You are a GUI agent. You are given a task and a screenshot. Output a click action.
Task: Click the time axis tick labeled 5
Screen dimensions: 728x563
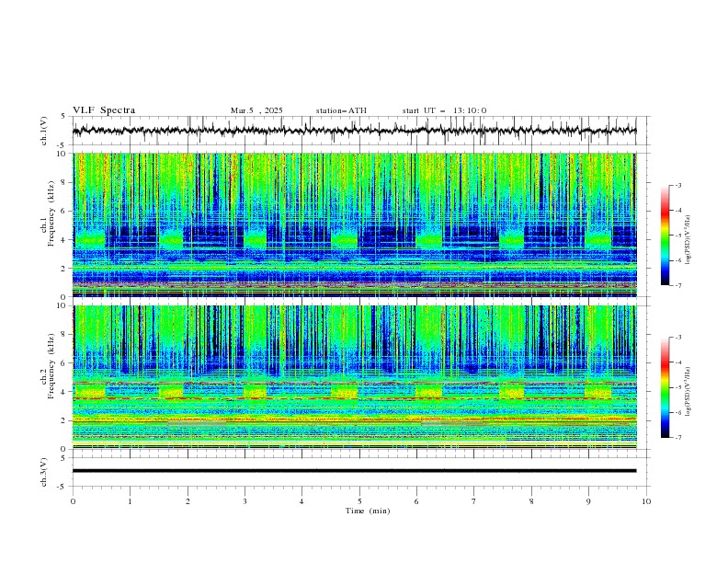(x=359, y=501)
